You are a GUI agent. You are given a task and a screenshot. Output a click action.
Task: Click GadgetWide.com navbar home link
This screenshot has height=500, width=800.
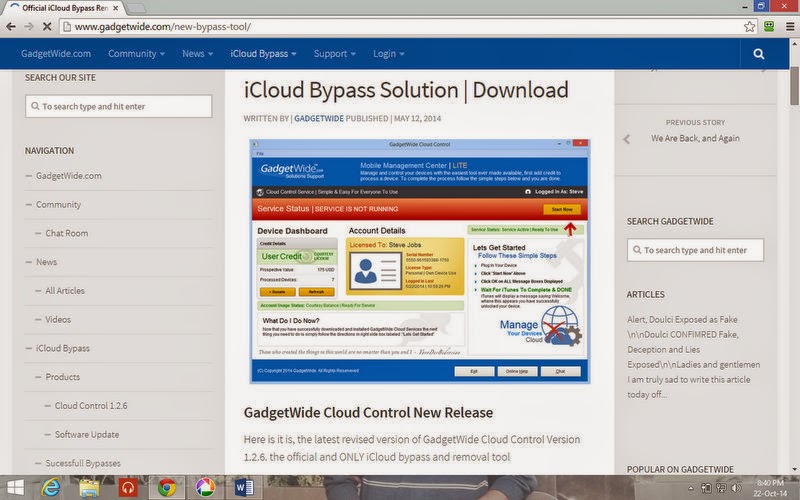pos(56,54)
